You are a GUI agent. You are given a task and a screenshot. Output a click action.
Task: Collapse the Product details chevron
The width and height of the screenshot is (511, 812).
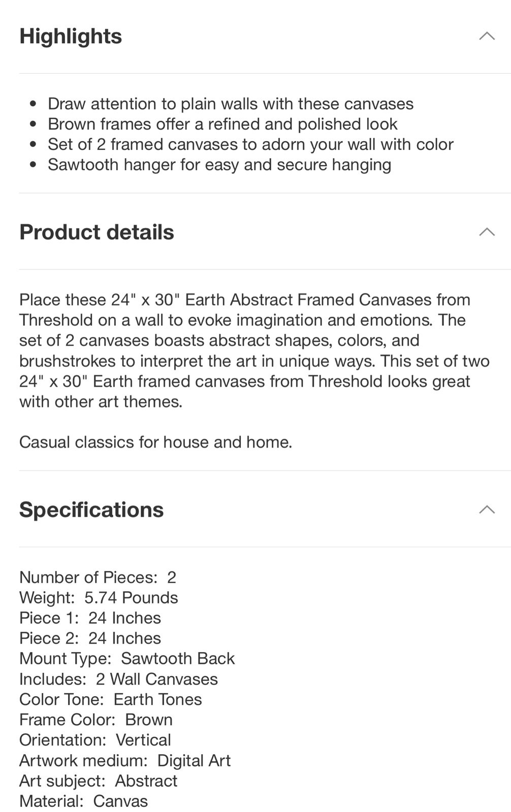coord(487,232)
